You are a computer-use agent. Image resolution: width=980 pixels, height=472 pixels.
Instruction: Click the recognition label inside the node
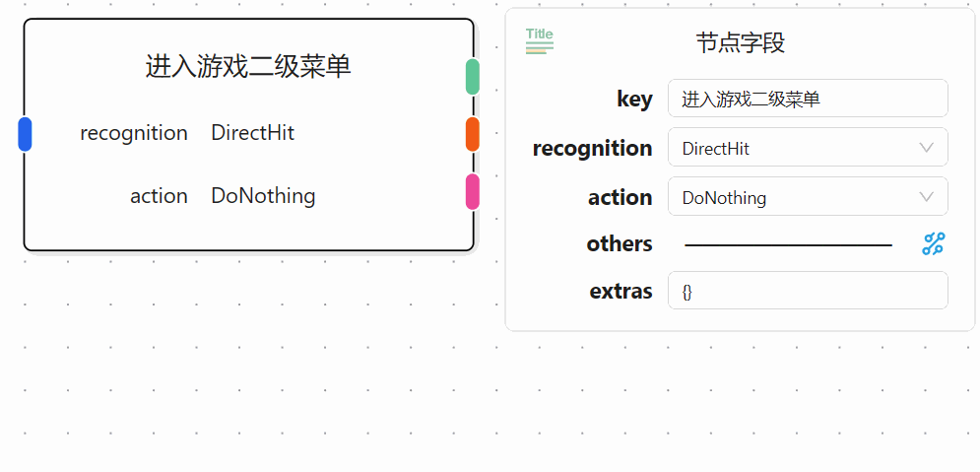[134, 133]
